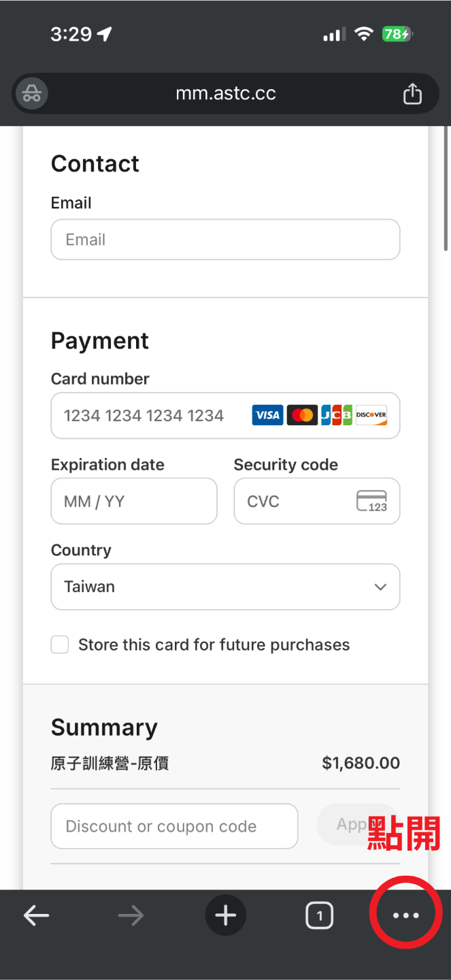Tap the incognito mode icon

tap(31, 93)
